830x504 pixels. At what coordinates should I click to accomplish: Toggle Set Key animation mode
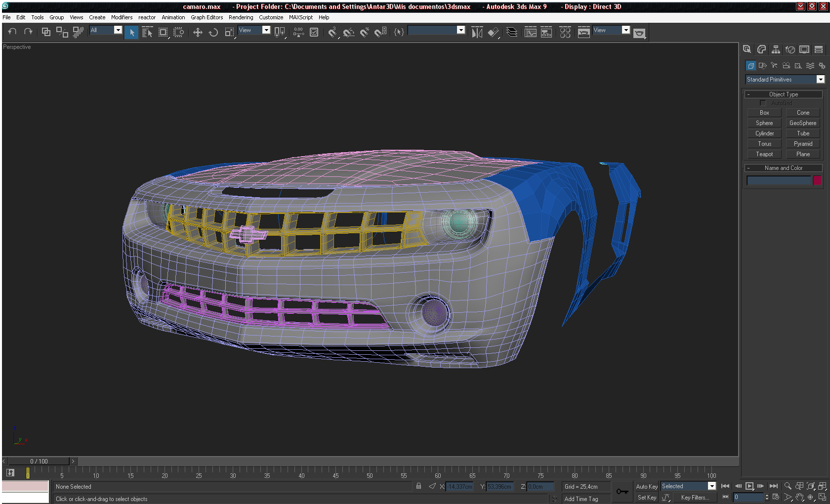(x=647, y=498)
